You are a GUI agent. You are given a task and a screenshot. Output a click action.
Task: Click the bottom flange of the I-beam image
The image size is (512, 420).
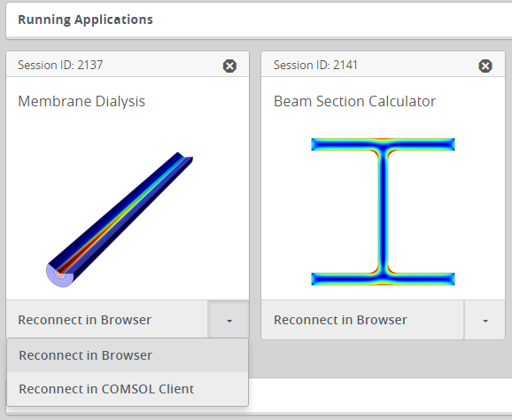pyautogui.click(x=383, y=279)
